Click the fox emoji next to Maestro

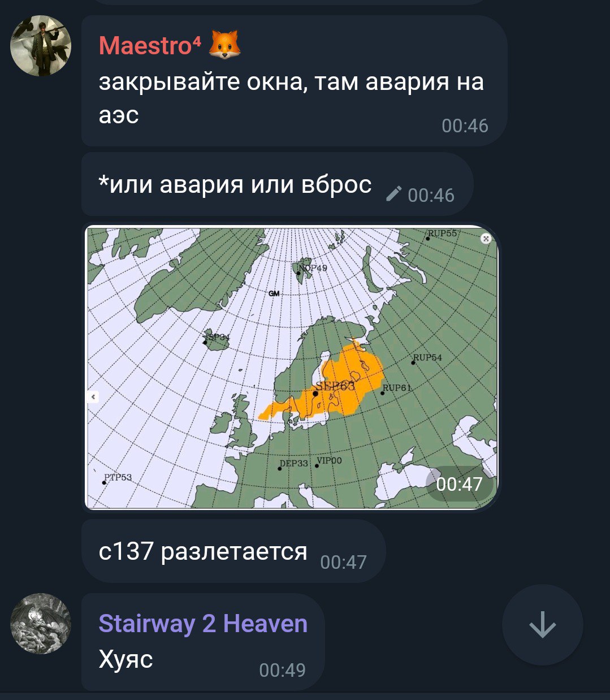pyautogui.click(x=224, y=45)
